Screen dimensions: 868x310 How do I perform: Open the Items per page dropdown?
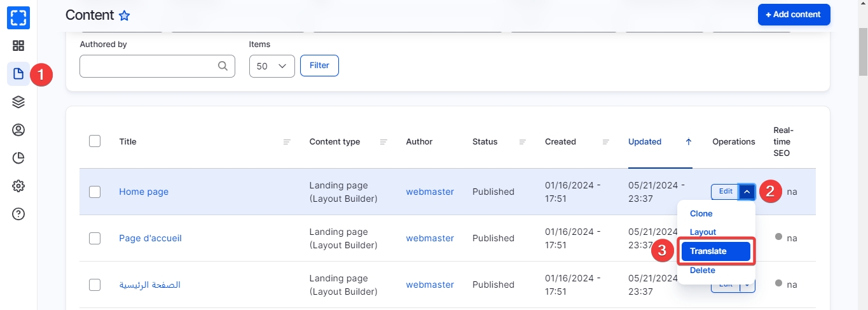[x=272, y=66]
